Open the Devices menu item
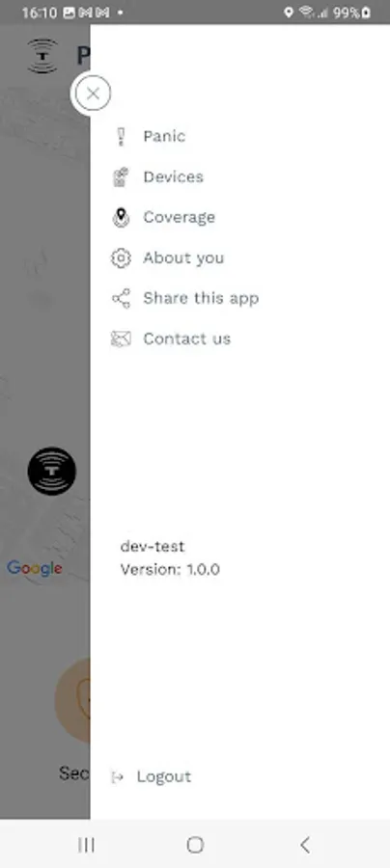This screenshot has width=390, height=868. pyautogui.click(x=174, y=177)
